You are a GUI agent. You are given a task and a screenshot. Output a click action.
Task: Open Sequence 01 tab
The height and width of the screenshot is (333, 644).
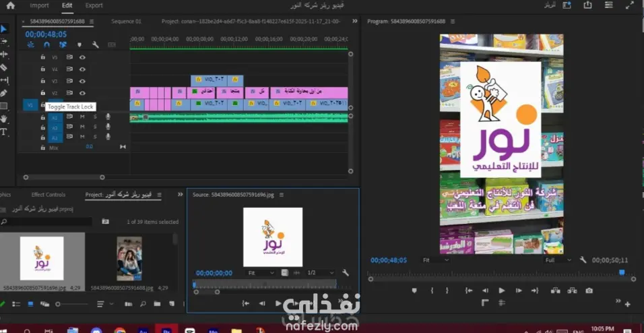pos(126,22)
